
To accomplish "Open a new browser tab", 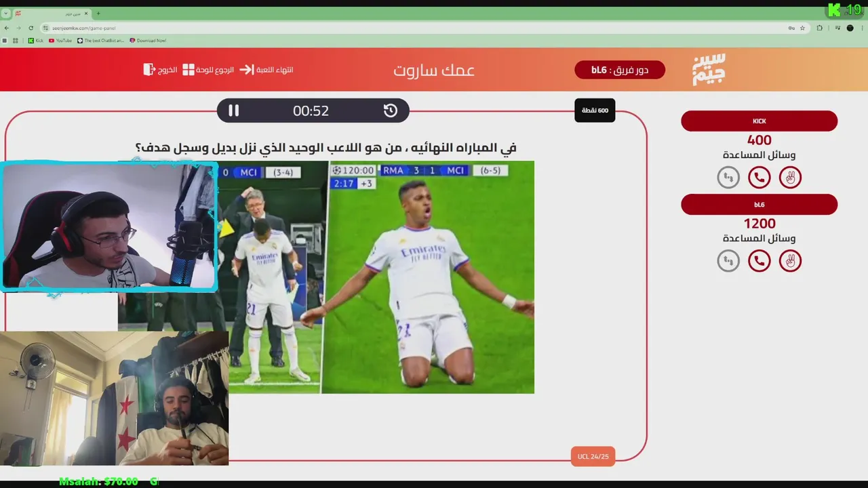I will [98, 14].
